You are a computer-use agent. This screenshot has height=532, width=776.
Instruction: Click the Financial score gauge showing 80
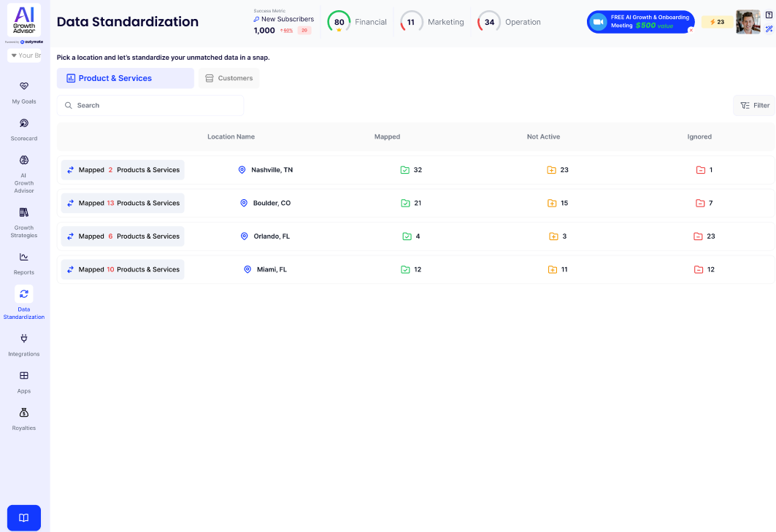tap(339, 22)
